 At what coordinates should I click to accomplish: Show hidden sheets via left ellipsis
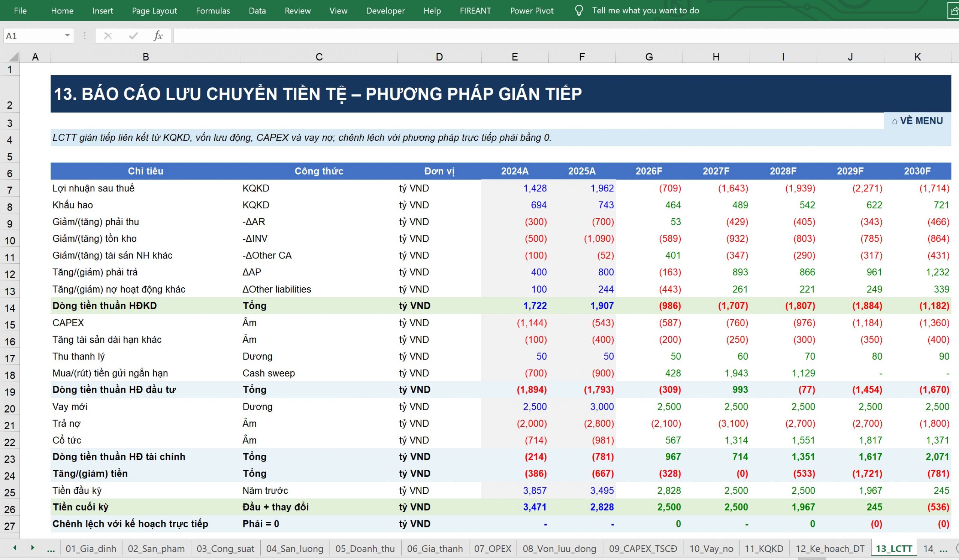point(51,549)
